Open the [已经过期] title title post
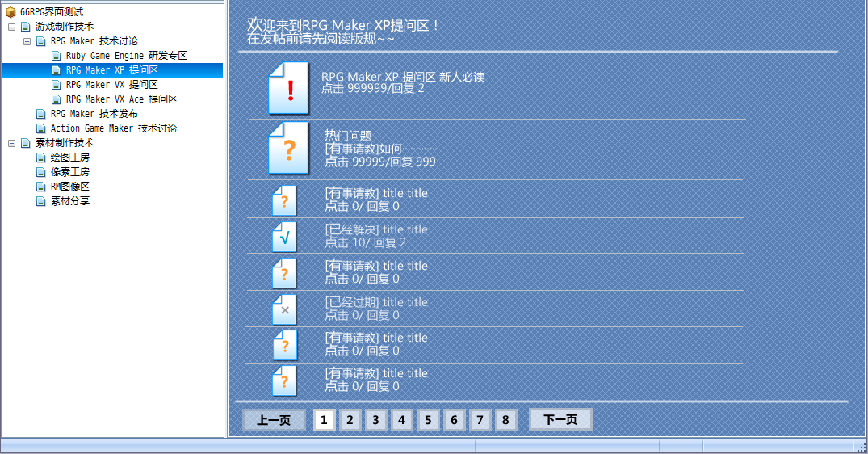Screen dimensions: 868x454 click(376, 302)
